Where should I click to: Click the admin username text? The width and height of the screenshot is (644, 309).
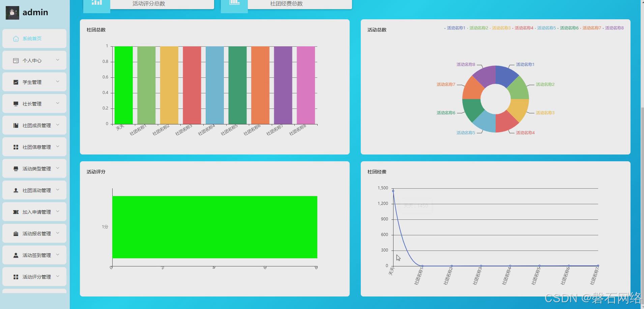pos(35,12)
